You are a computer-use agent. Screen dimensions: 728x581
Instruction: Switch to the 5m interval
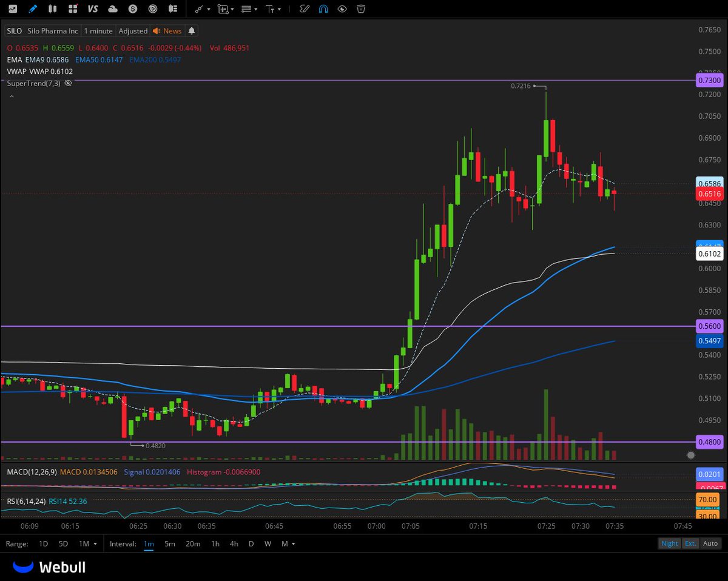[169, 544]
